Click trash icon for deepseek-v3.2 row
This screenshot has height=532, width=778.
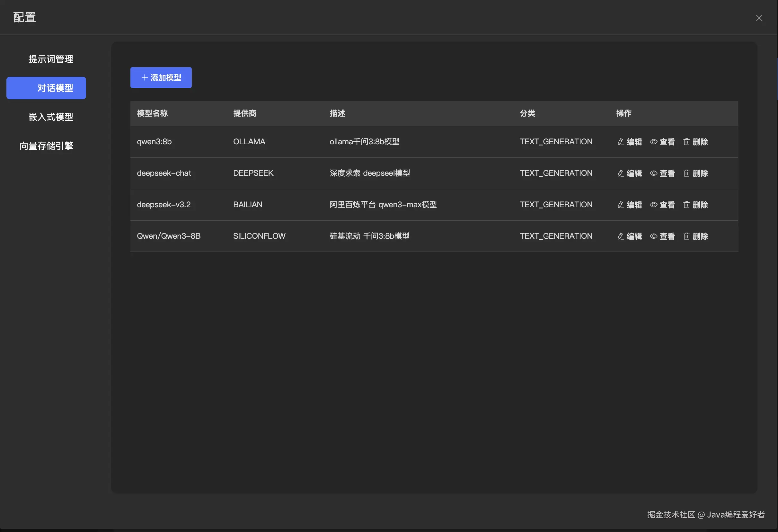click(x=686, y=205)
